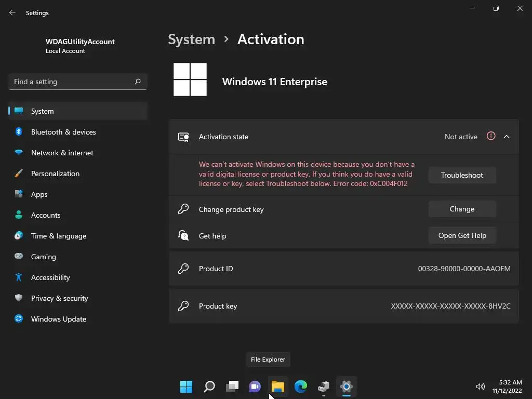Click the Not active status text
This screenshot has width=532, height=399.
(x=461, y=137)
